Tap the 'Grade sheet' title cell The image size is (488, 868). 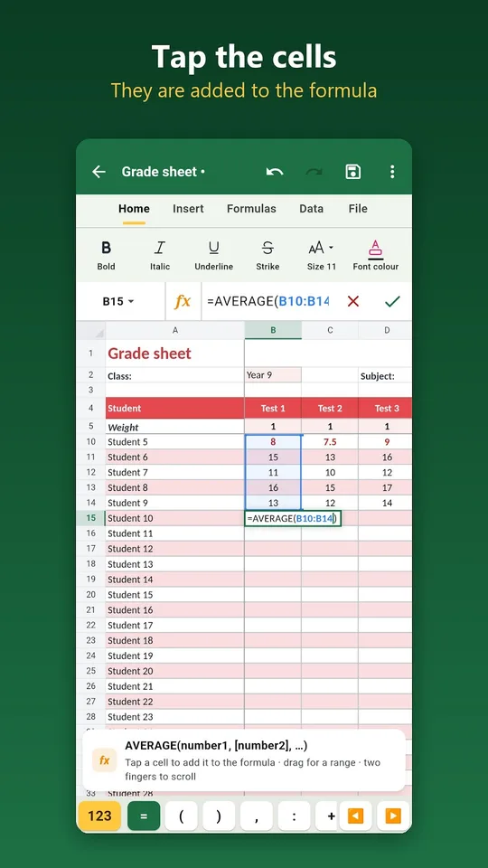(174, 354)
